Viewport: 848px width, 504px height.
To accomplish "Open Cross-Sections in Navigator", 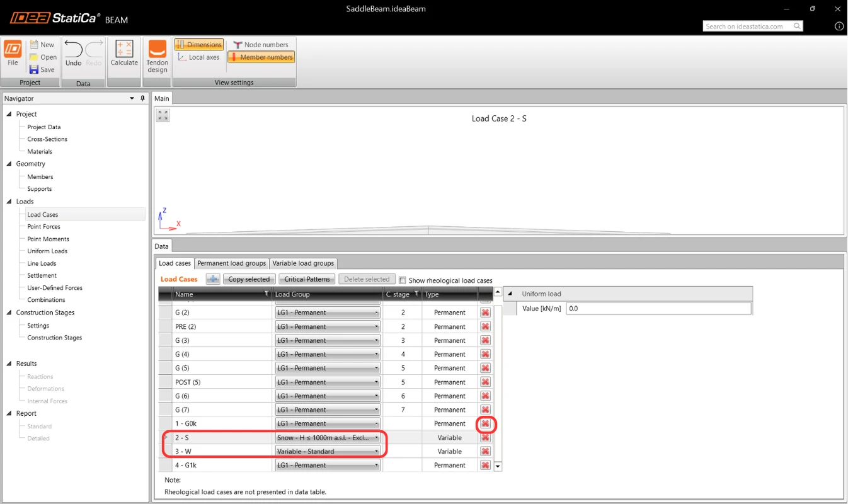I will tap(47, 139).
